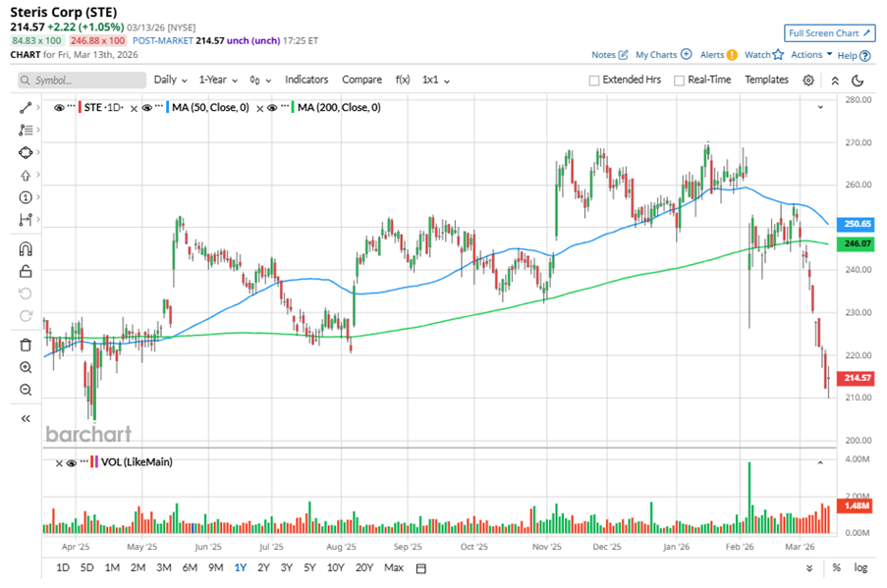Viewport: 887px width, 588px height.
Task: Undo the last chart action
Action: [26, 294]
